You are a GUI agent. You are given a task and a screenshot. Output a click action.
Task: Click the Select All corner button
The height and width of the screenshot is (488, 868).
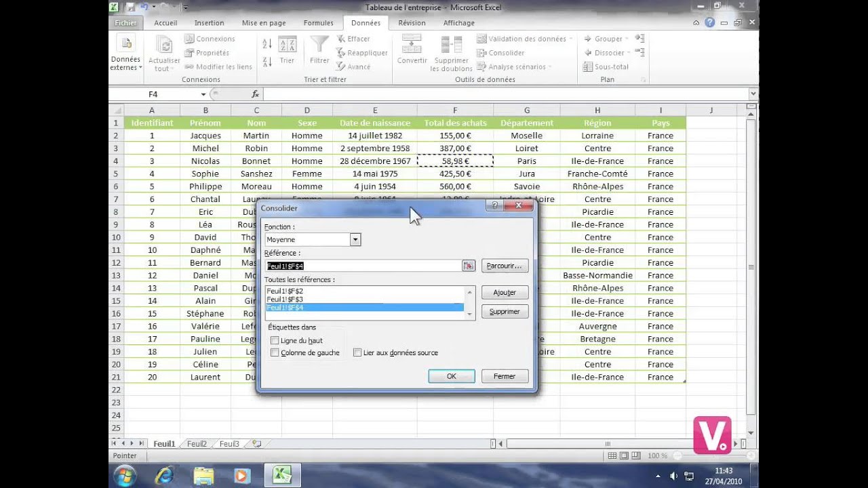click(116, 110)
